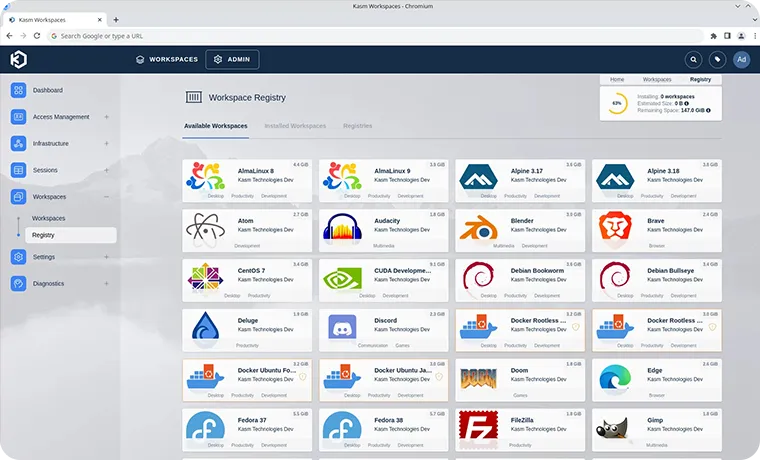Screen dimensions: 760x460
Task: Click the Dashboard sidebar icon
Action: coord(19,90)
